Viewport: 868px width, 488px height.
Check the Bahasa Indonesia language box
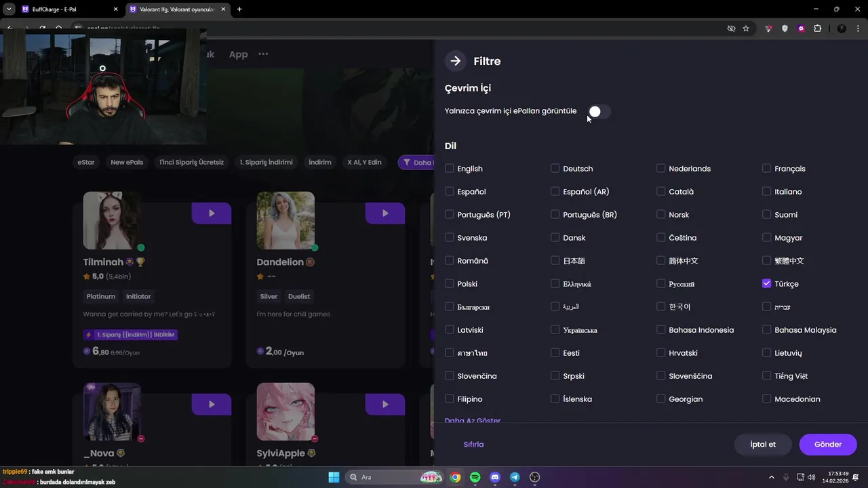pos(660,329)
